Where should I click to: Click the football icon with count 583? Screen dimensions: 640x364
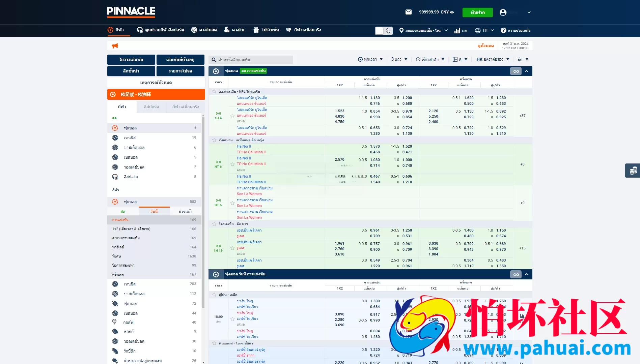point(115,202)
